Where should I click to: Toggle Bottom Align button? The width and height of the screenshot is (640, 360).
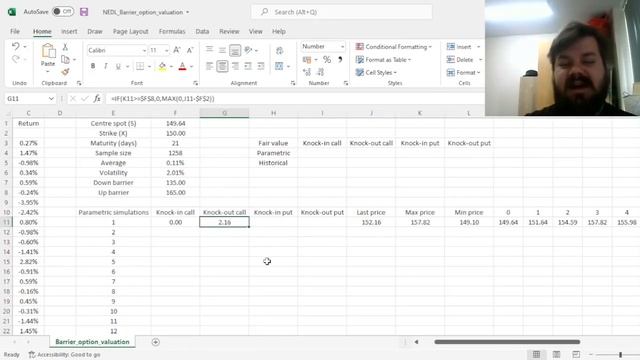coord(235,50)
